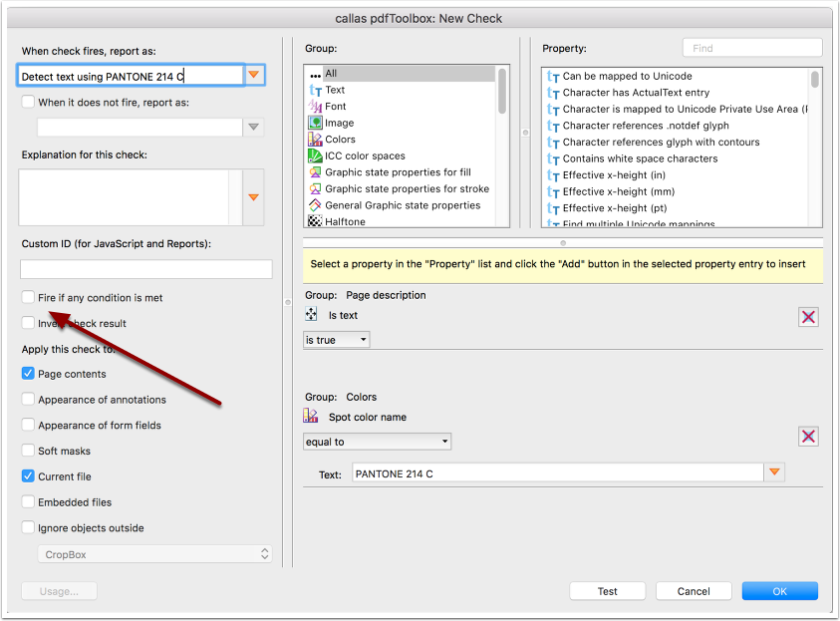
Task: Click Graphic state properties for stroke icon
Action: 315,188
